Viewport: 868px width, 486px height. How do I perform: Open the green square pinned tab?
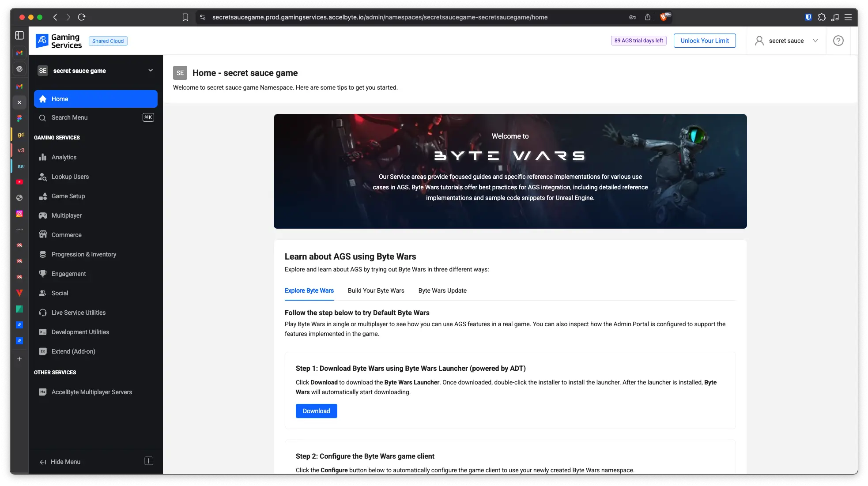coord(19,309)
